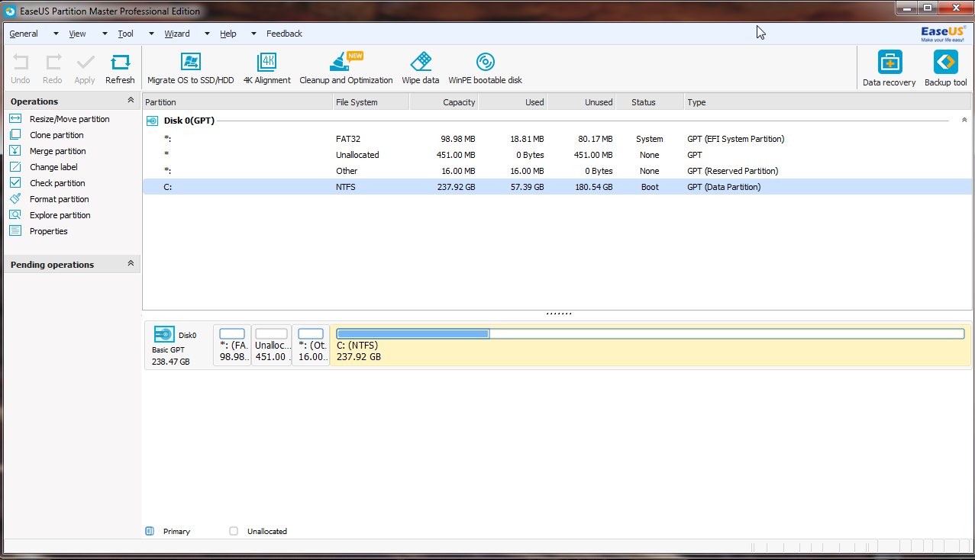
Task: Select the C: NTFS partition row
Action: 557,187
